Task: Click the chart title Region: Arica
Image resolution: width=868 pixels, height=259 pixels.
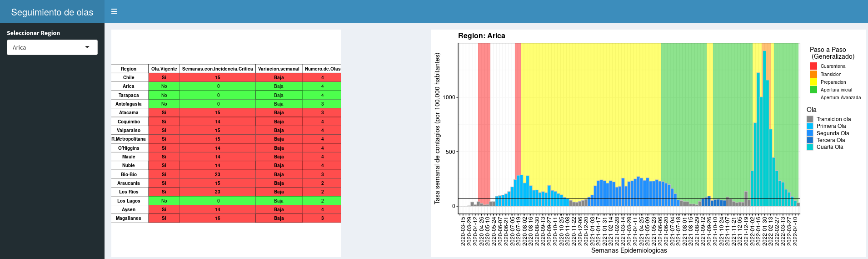Action: pos(481,36)
